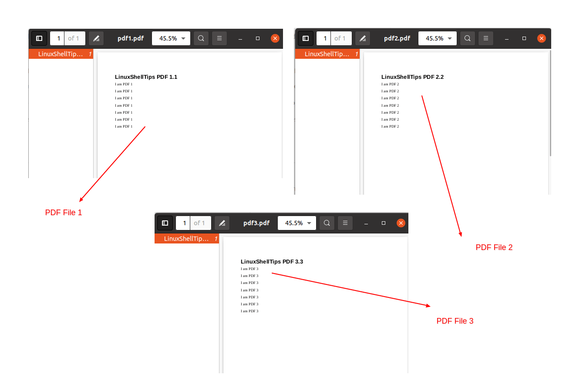This screenshot has width=566, height=392.
Task: Toggle side pane in pdf3.pdf window
Action: (165, 223)
